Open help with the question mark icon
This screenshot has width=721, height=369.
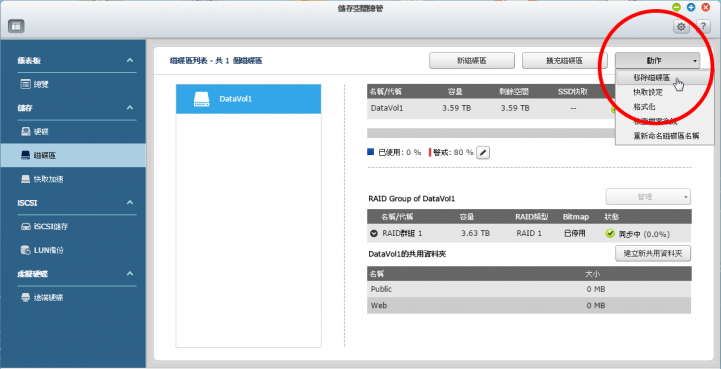[x=704, y=27]
